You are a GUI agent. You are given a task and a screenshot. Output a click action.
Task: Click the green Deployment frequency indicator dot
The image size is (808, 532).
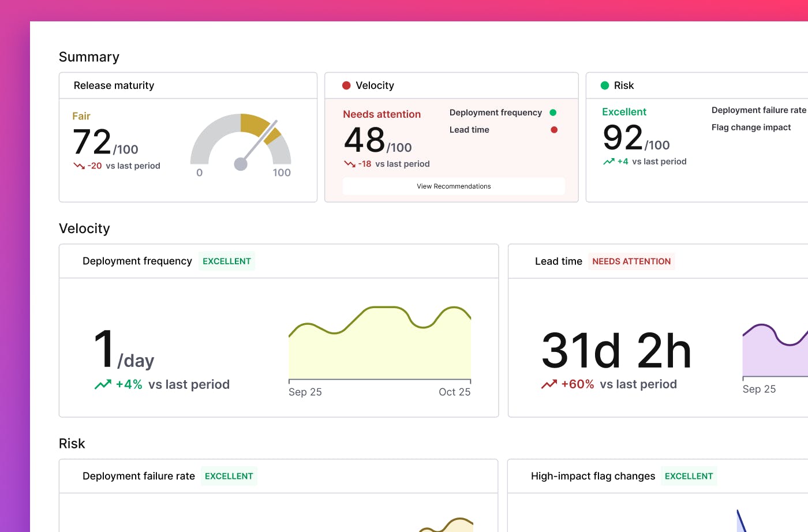pos(553,113)
